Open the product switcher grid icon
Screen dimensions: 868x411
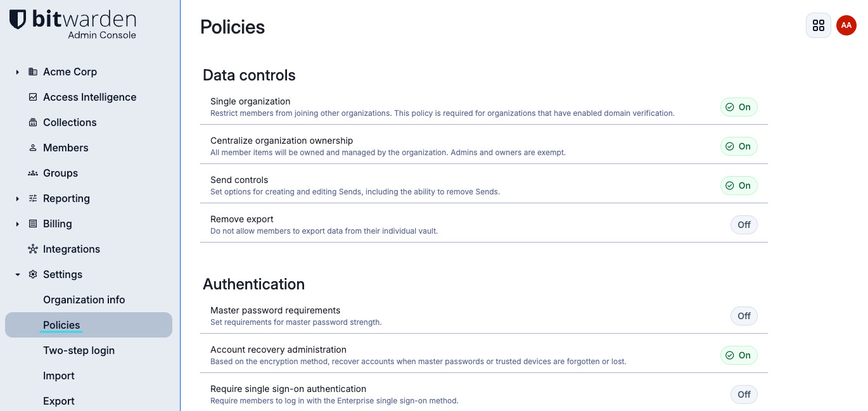click(x=819, y=25)
